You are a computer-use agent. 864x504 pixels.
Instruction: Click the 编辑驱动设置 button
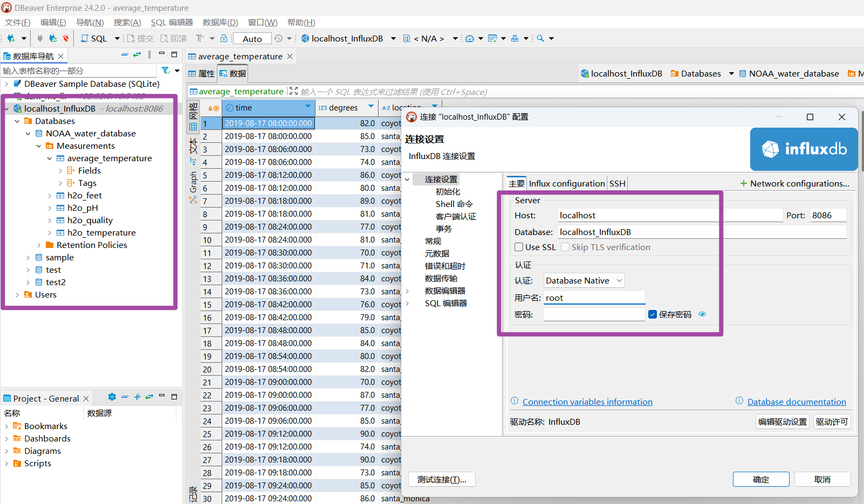click(783, 422)
